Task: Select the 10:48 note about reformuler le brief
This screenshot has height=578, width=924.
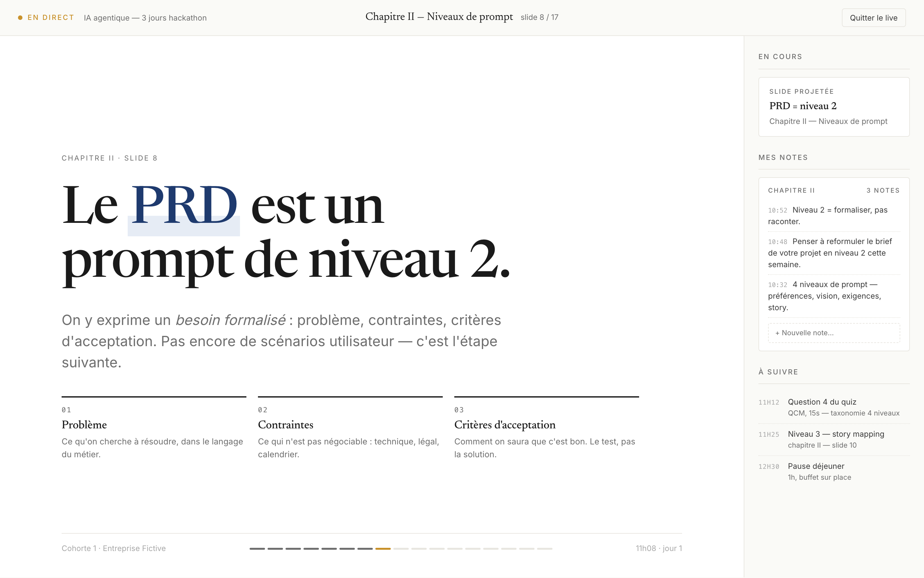Action: pyautogui.click(x=834, y=253)
